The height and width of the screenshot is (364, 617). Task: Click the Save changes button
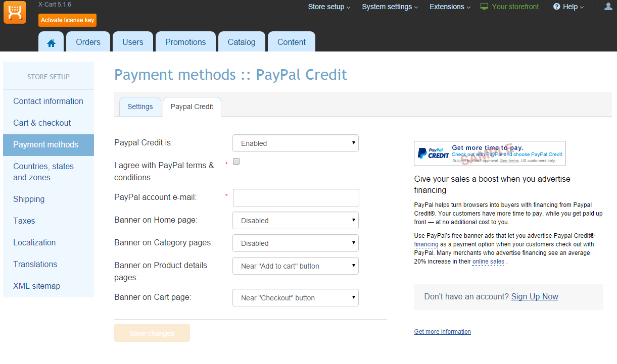coord(152,333)
